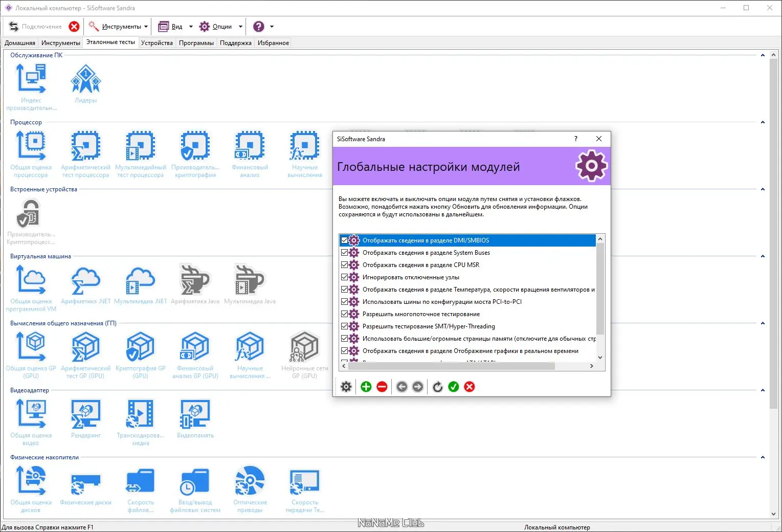Open the Видеопамять benchmark icon
This screenshot has width=782, height=532.
[x=195, y=414]
